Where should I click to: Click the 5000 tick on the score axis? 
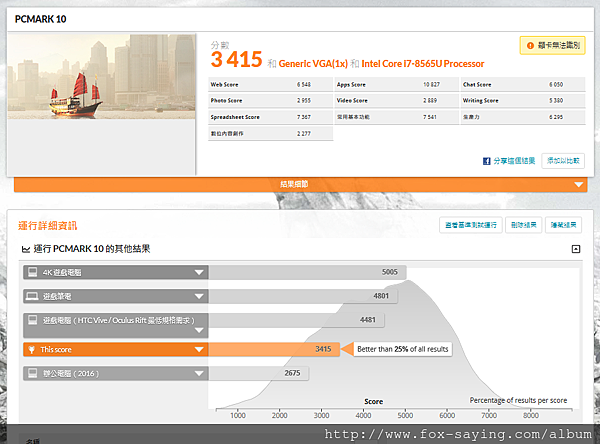coord(405,415)
